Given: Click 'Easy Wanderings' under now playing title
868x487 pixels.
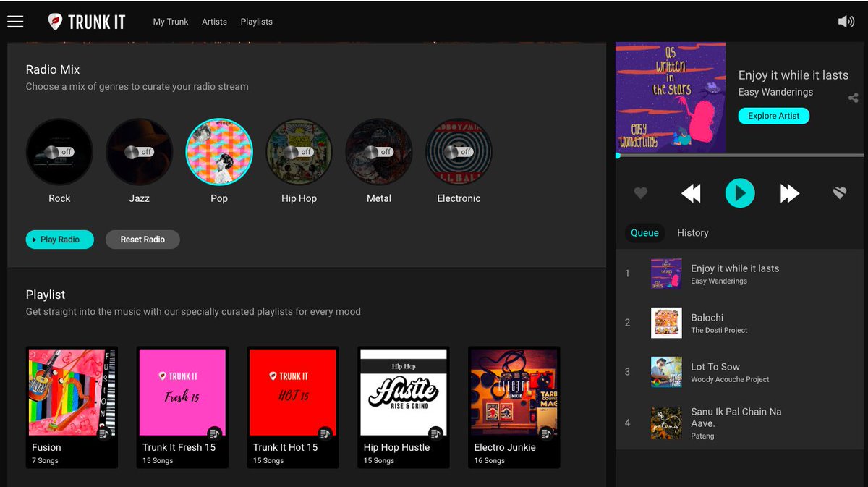Looking at the screenshot, I should (x=775, y=92).
